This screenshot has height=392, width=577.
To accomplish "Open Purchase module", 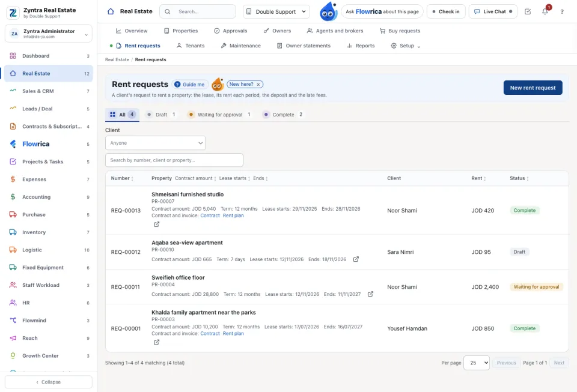I will pos(49,214).
